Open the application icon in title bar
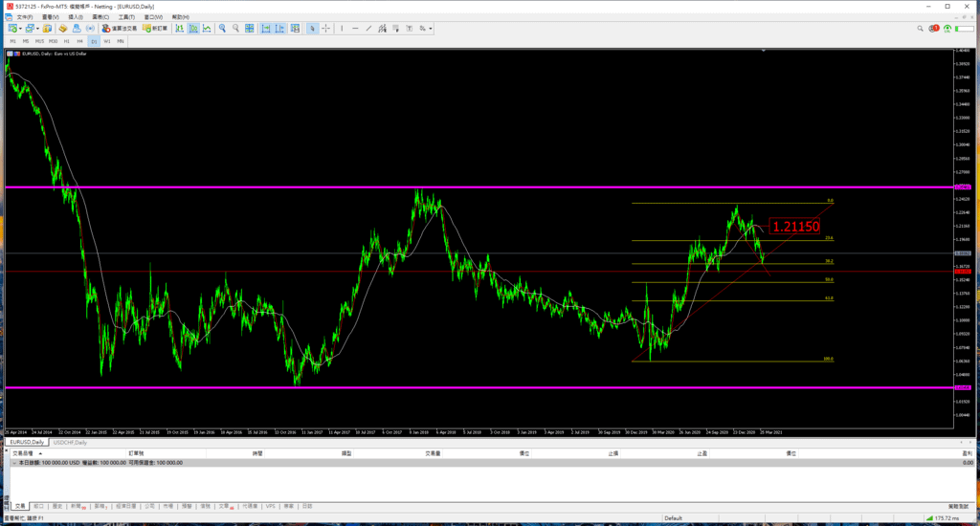980x526 pixels. (9, 7)
